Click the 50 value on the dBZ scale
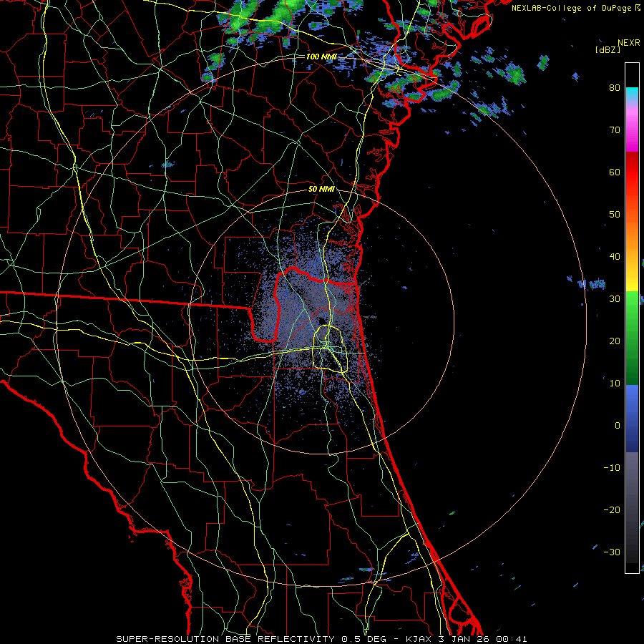This screenshot has width=644, height=644. pyautogui.click(x=615, y=215)
